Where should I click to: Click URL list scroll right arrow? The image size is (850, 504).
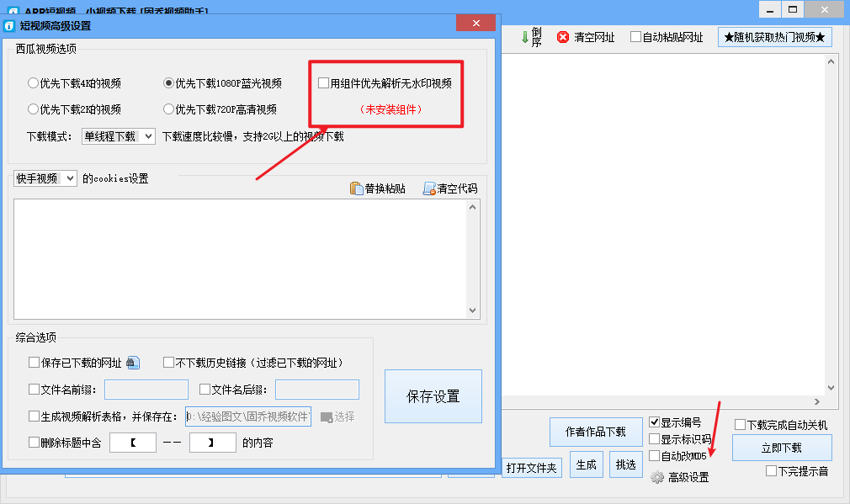click(817, 401)
